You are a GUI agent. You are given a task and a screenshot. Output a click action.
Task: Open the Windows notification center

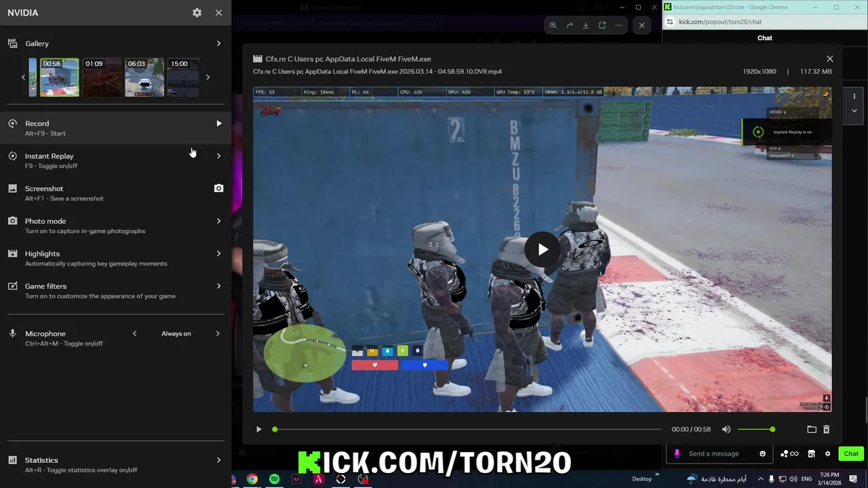pos(853,479)
